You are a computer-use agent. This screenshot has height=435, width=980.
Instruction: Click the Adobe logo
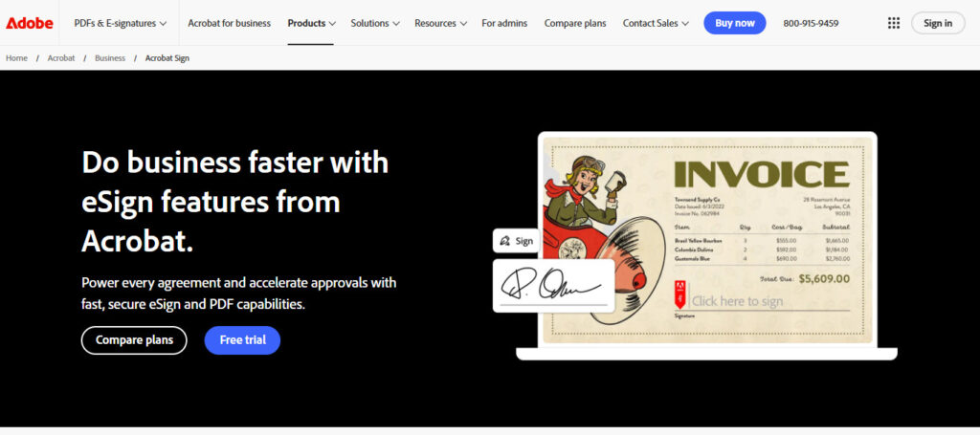30,23
